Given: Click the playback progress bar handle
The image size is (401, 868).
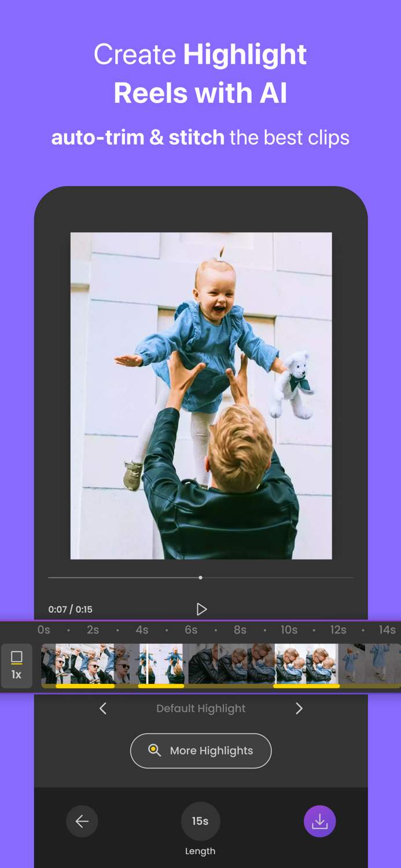Looking at the screenshot, I should (x=201, y=578).
